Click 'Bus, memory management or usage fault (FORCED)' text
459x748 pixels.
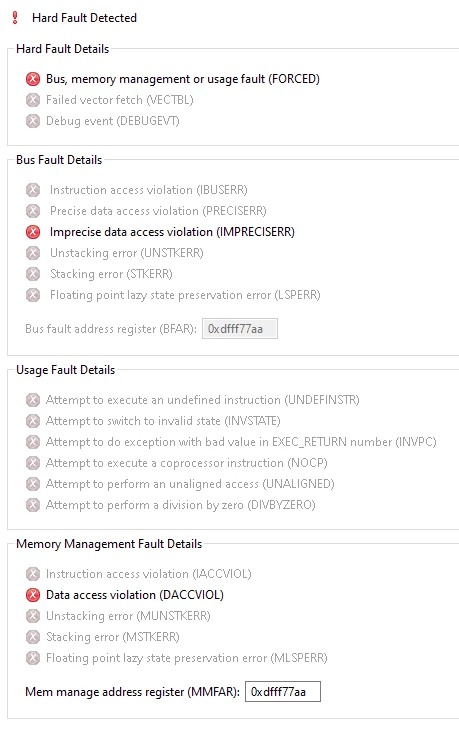[183, 79]
